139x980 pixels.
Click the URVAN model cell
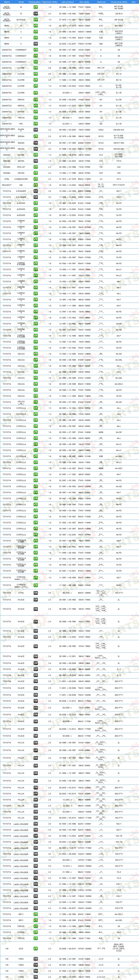(21, 173)
